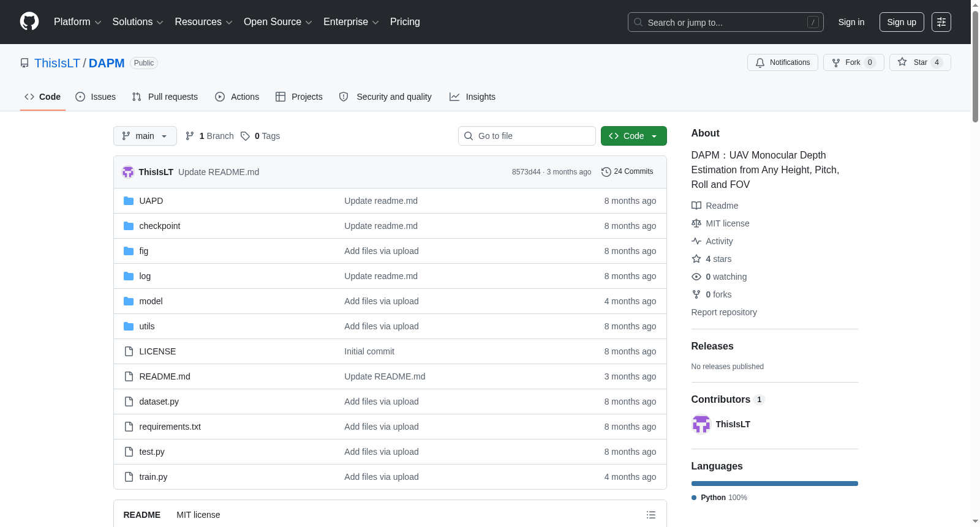
Task: Open the ThisIsLT owner link in header
Action: click(x=57, y=63)
